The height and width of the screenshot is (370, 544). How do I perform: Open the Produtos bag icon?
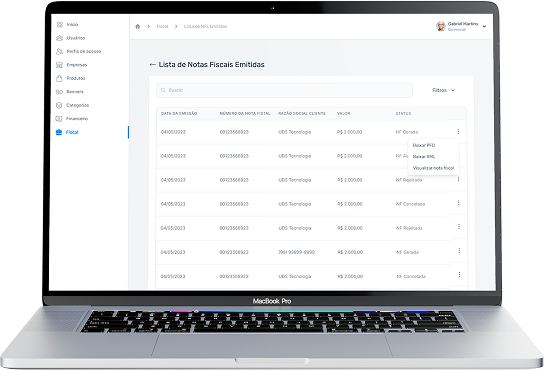[59, 78]
